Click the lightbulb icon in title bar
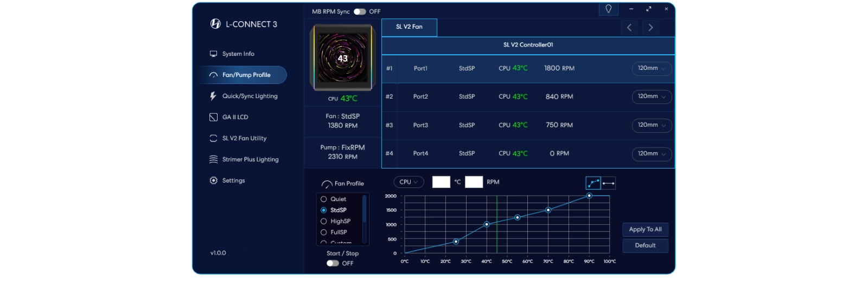 608,9
